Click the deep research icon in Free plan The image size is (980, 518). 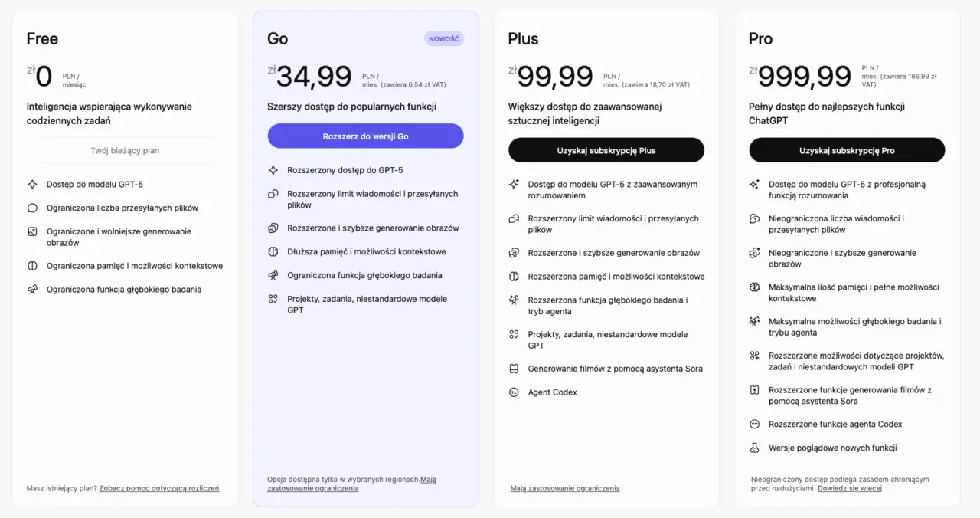(x=32, y=290)
